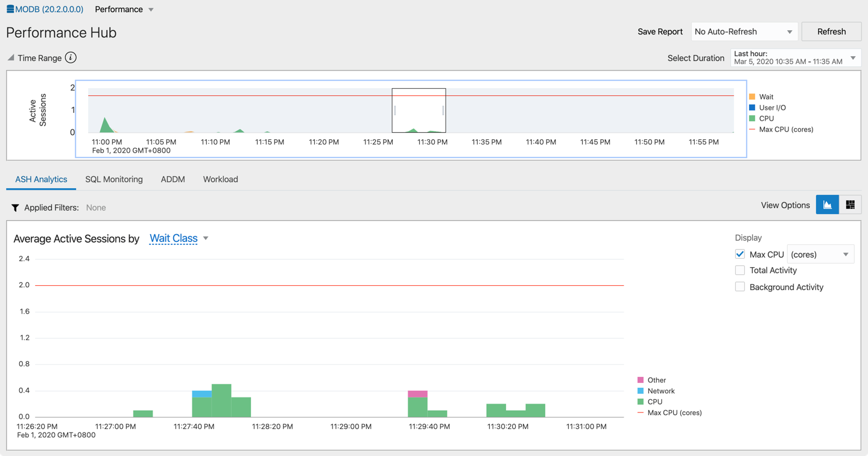
Task: Switch to the SQL Monitoring tab
Action: pos(114,179)
